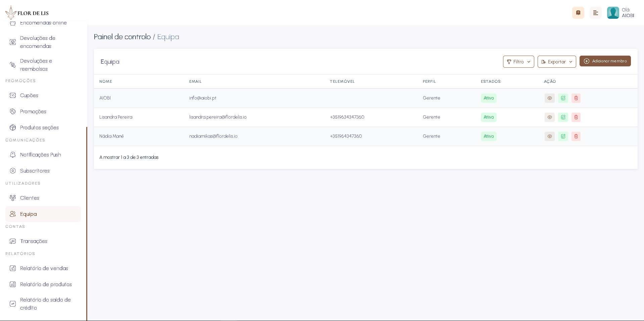Open email link lisandra.pereira@flordelis.io
Image resolution: width=644 pixels, height=321 pixels.
pyautogui.click(x=218, y=117)
